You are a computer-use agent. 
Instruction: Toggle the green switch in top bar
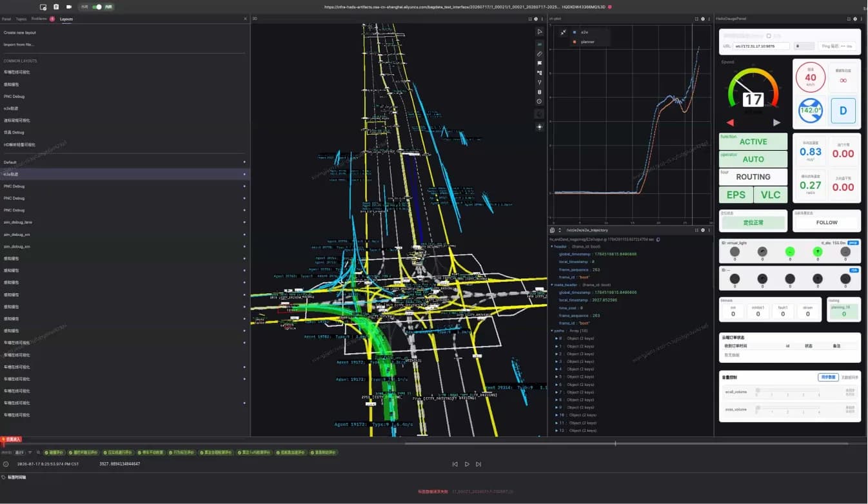coord(97,6)
